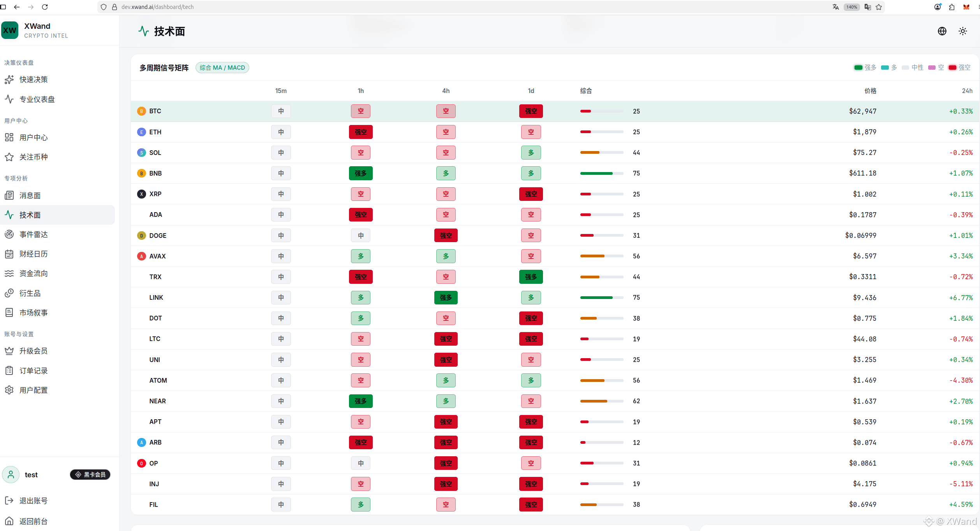Click the browser back arrow

(17, 7)
